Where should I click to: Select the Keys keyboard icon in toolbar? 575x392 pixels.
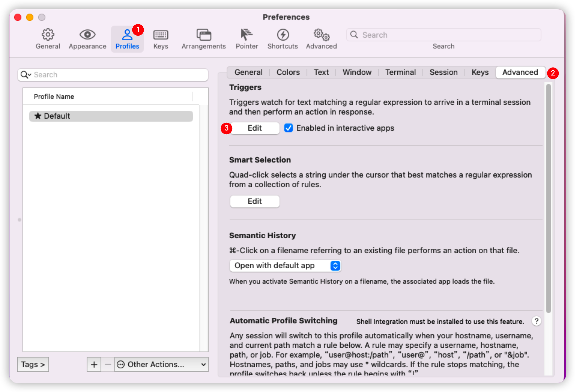point(160,39)
